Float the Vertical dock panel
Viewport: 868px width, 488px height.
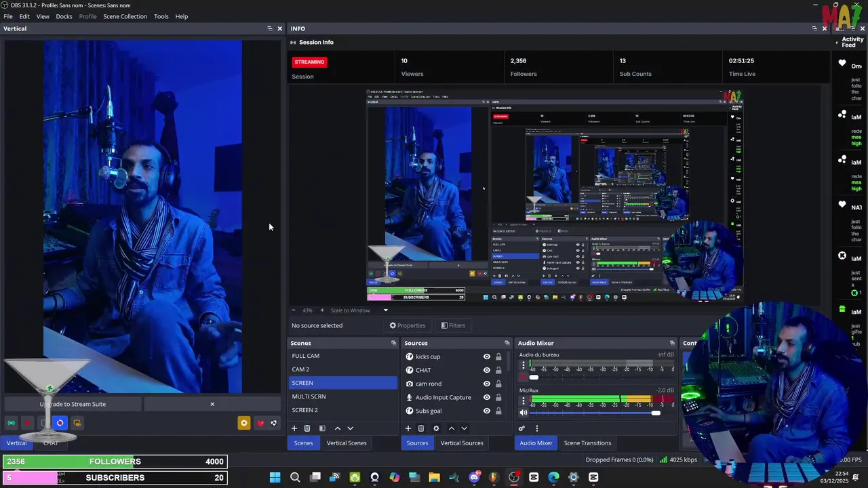(269, 28)
